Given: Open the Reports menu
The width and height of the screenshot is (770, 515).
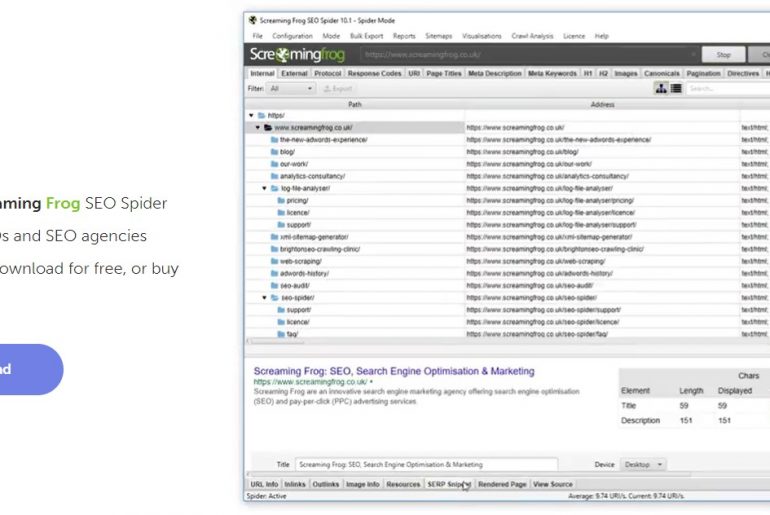Looking at the screenshot, I should tap(404, 36).
